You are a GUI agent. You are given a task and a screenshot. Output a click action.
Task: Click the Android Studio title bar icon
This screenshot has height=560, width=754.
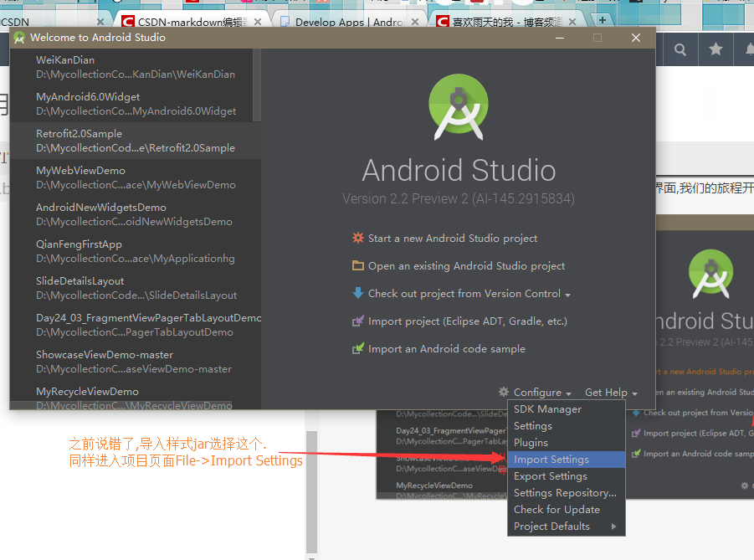tap(19, 38)
